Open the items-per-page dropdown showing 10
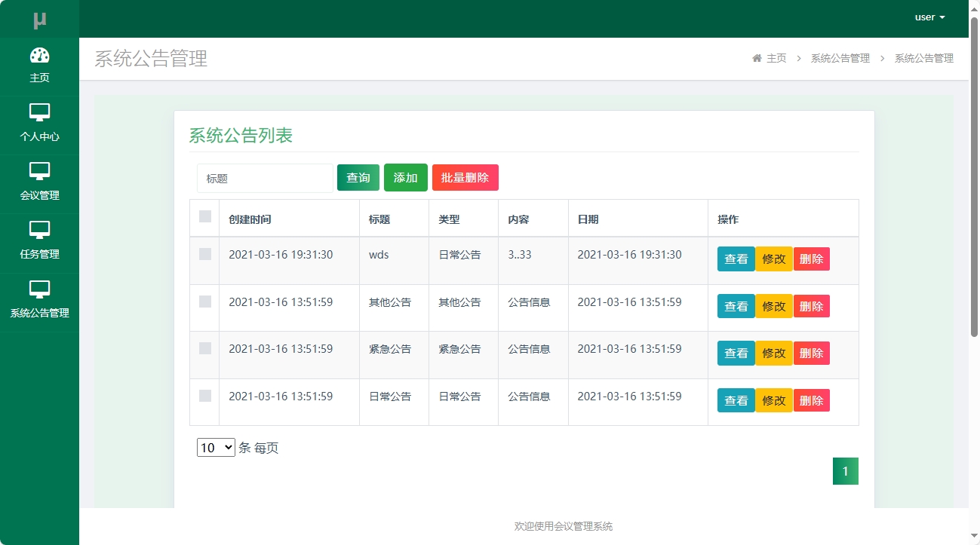The height and width of the screenshot is (545, 980). point(216,447)
